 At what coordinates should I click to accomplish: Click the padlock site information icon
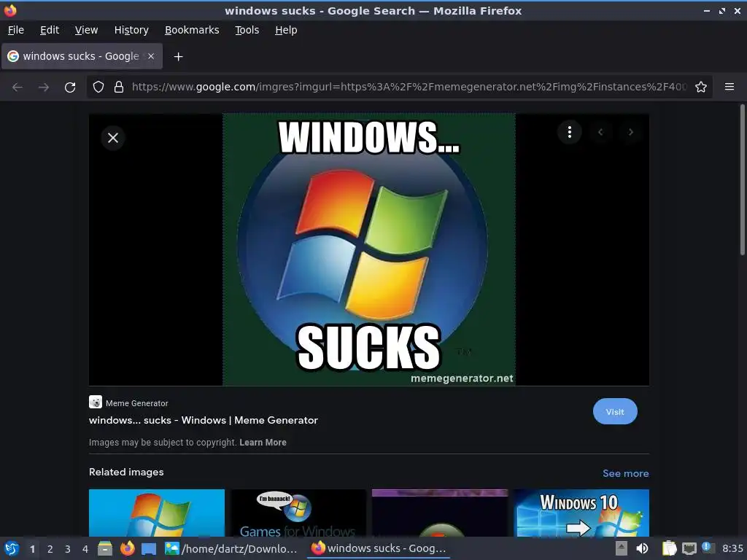pos(119,87)
